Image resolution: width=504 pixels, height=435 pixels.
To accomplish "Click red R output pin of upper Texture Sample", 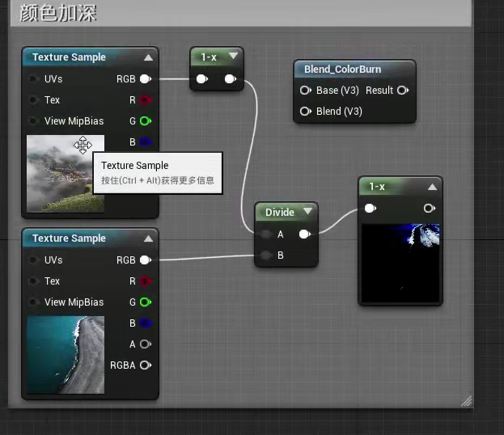I will (x=146, y=100).
